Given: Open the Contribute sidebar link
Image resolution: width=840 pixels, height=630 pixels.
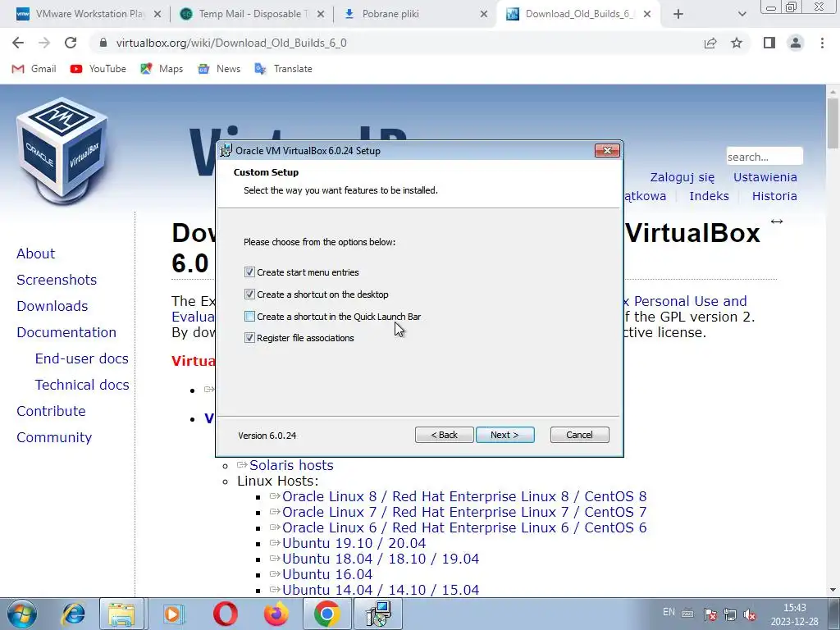Looking at the screenshot, I should pos(51,411).
